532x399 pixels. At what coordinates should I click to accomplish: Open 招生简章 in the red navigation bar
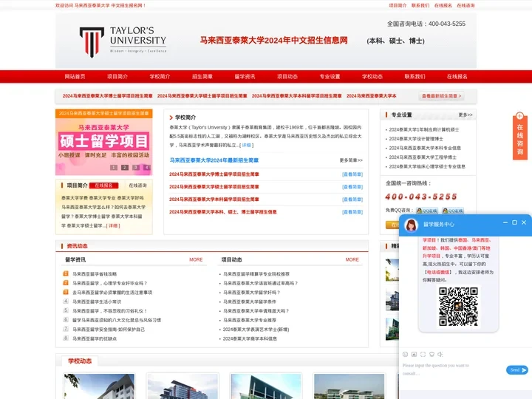202,77
